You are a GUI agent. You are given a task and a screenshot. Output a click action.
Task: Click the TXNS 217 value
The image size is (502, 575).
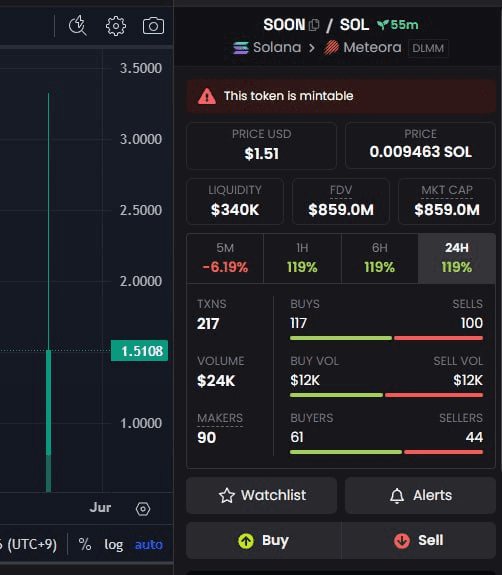point(208,324)
